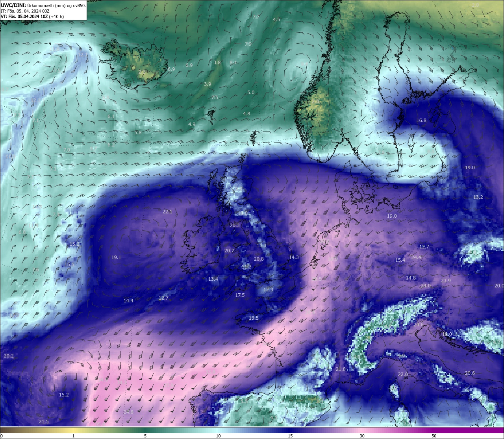Click the 15.2 value in the Atlantic

(x=64, y=395)
